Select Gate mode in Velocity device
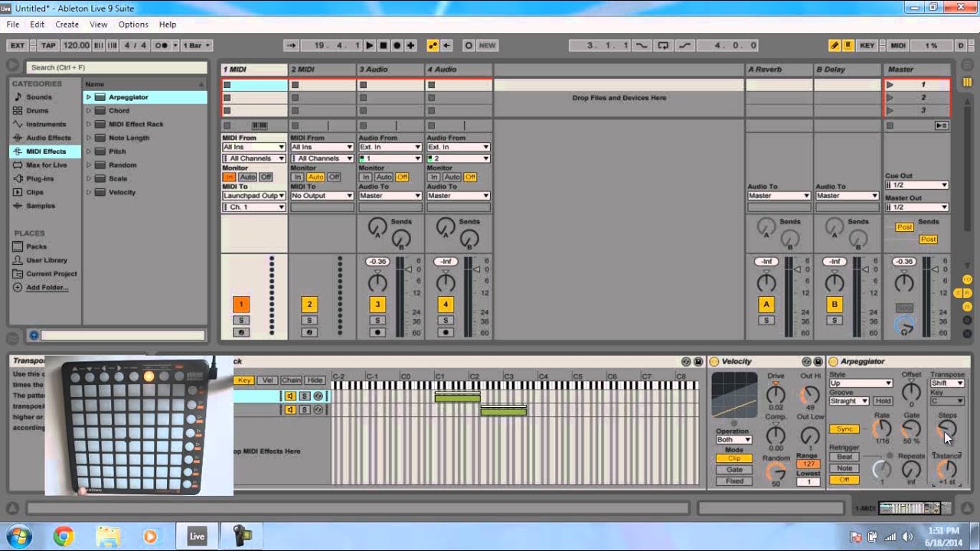Screen dimensions: 980x551 (734, 470)
